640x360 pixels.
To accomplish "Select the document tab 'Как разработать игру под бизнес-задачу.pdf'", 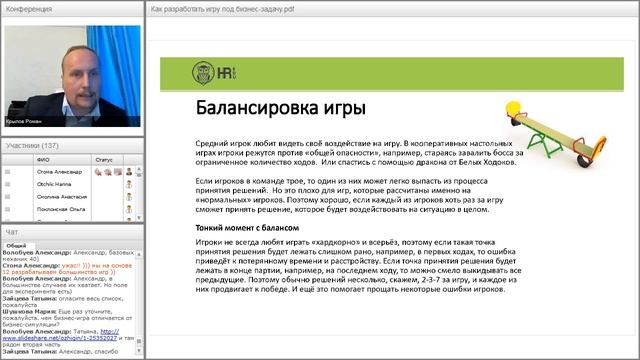I will [222, 9].
